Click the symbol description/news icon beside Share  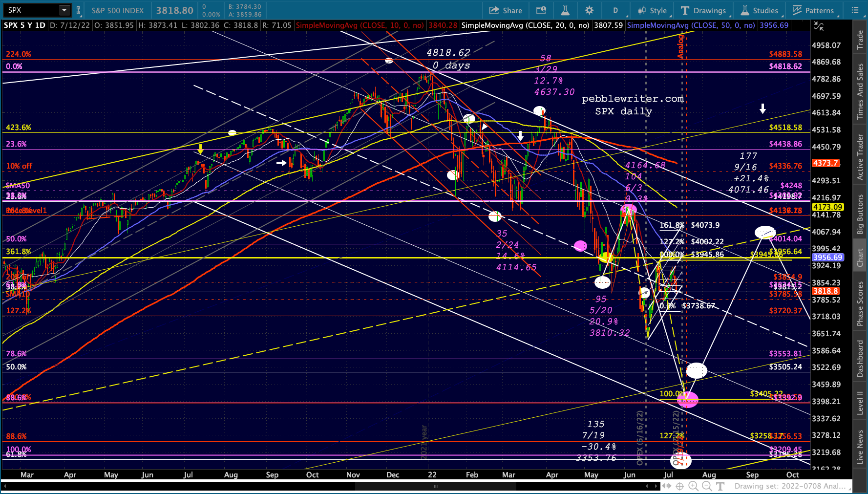[541, 10]
